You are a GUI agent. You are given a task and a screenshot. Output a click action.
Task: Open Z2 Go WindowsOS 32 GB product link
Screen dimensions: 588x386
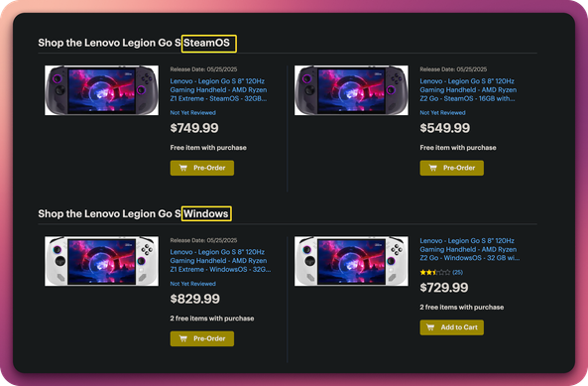(x=470, y=249)
